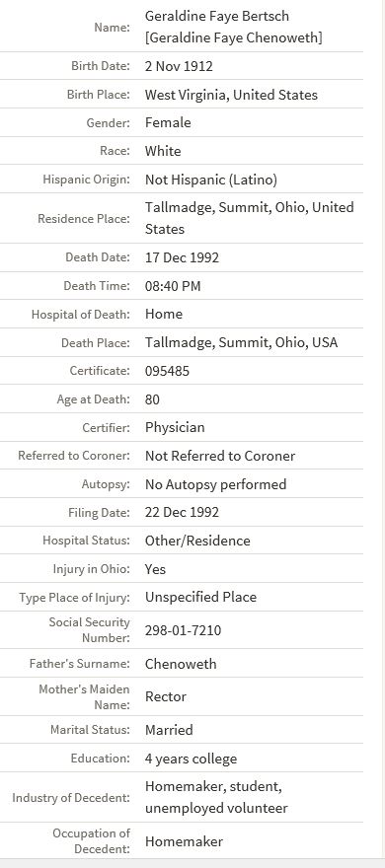
Task: Select death date 17 Dec 1992
Action: tap(182, 257)
